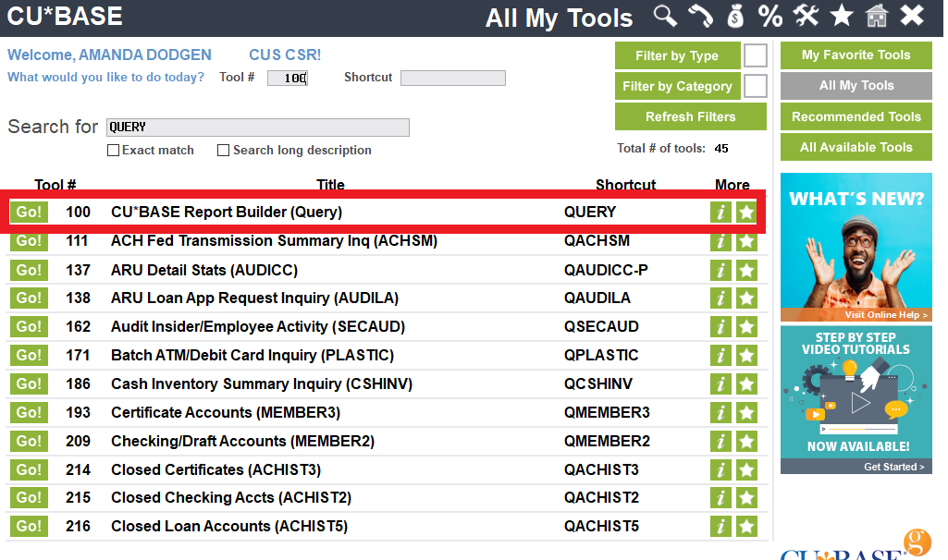Open info for CU*BASE Report Builder row

(720, 212)
